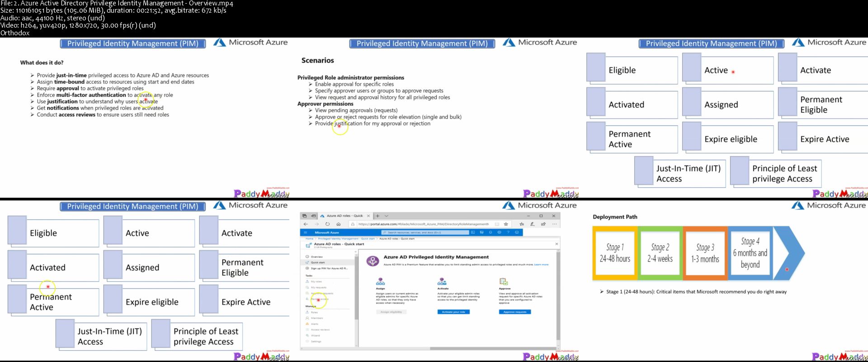Open the Favorites hub icon in Edge
This screenshot has width=868, height=362.
(x=522, y=224)
